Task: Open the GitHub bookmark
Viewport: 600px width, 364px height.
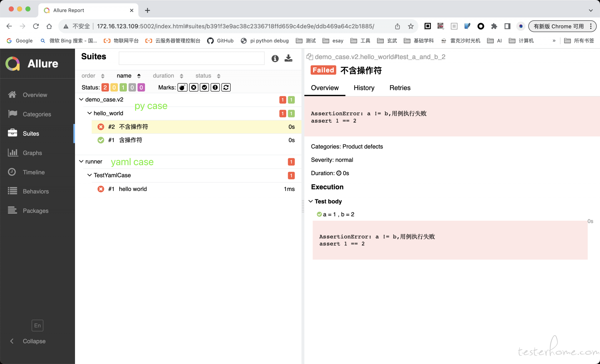Action: pyautogui.click(x=220, y=41)
